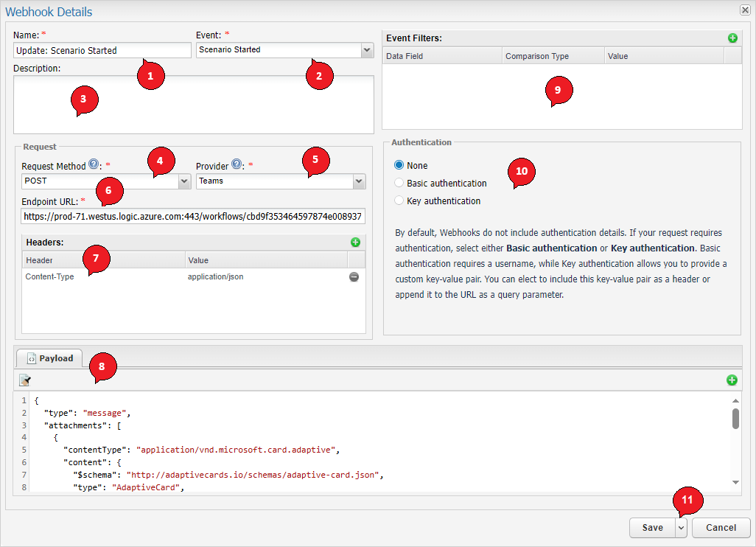Screen dimensions: 756x547
Task: Add a payload item with the green plus icon
Action: pyautogui.click(x=732, y=380)
